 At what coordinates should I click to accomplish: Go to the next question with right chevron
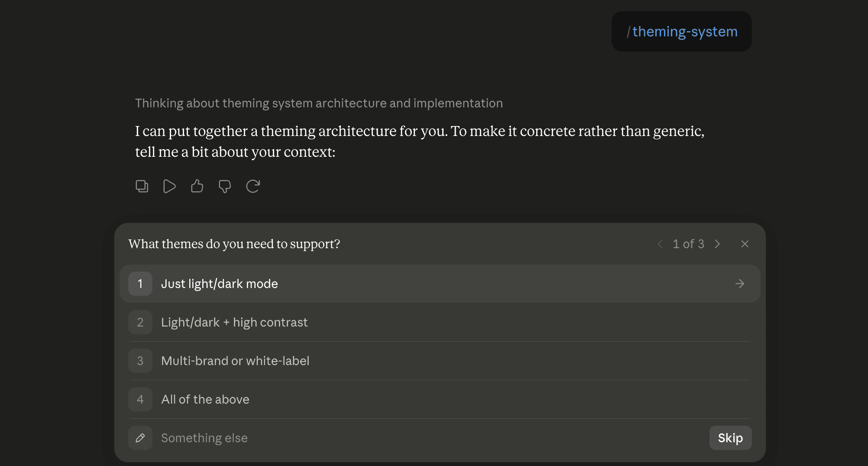click(717, 244)
